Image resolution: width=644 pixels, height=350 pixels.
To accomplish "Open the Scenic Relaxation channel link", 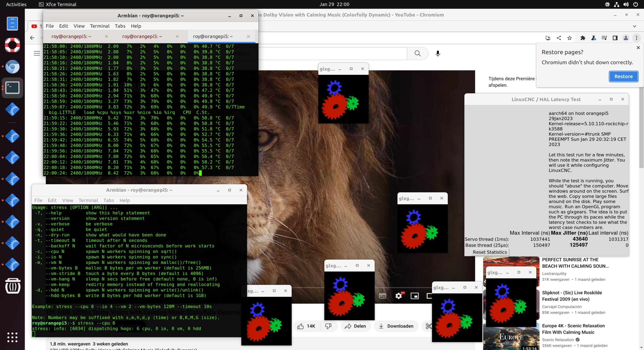I will pos(558,340).
